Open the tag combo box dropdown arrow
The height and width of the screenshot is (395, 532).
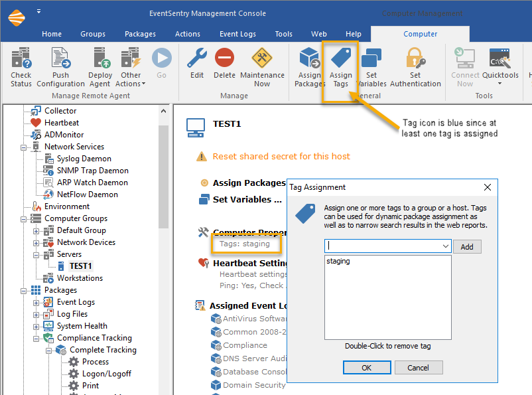(446, 246)
